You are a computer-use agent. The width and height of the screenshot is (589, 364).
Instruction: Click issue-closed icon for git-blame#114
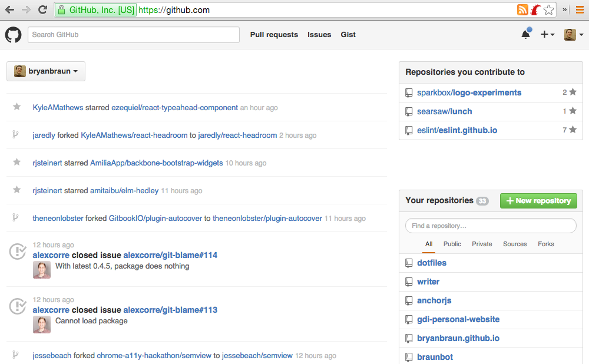(x=18, y=252)
